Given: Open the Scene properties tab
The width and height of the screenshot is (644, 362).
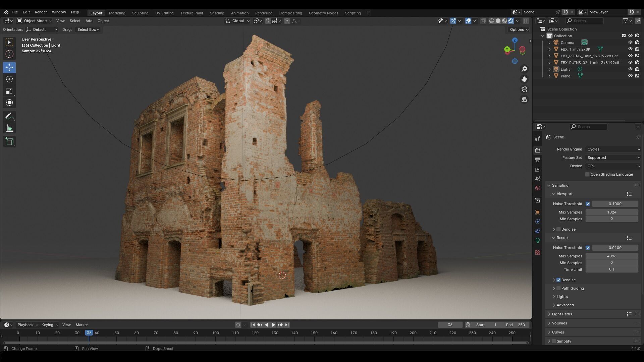Looking at the screenshot, I should 538,178.
